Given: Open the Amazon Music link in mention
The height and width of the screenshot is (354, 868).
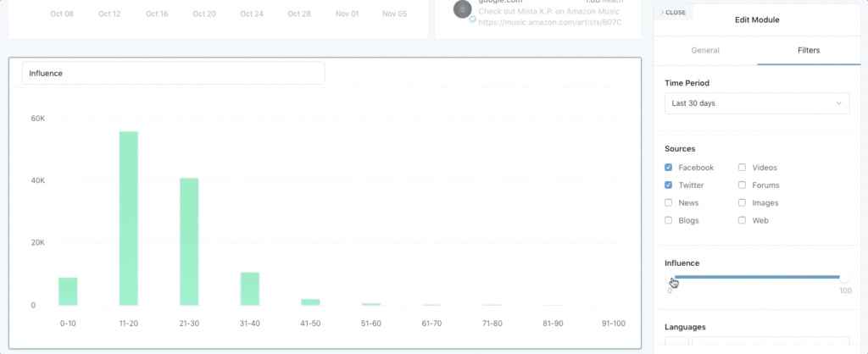Looking at the screenshot, I should click(x=550, y=23).
